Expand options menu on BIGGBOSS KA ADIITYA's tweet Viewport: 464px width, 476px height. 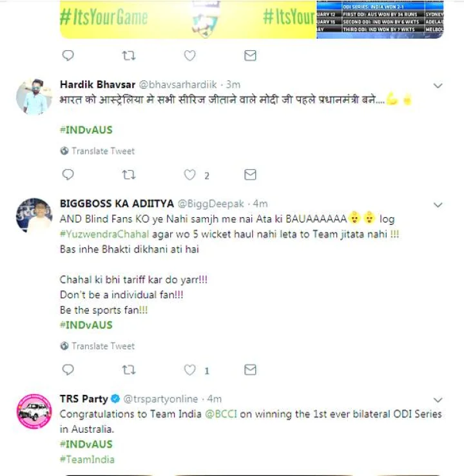tap(438, 205)
